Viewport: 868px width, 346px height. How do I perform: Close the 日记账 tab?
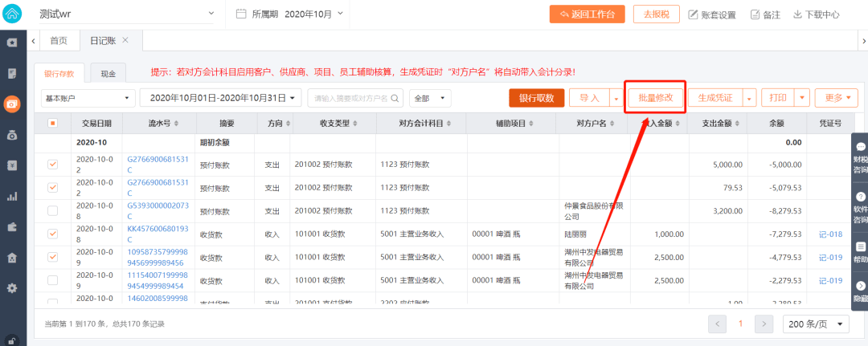[x=125, y=40]
